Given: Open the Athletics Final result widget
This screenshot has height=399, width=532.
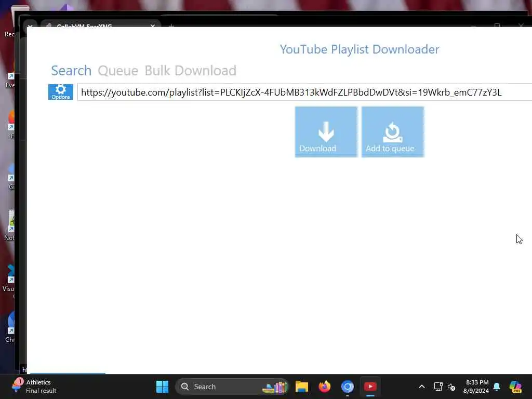Looking at the screenshot, I should 34,387.
